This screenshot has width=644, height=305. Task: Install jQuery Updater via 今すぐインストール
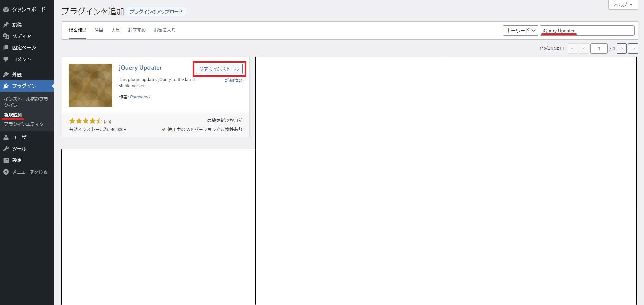pyautogui.click(x=219, y=69)
